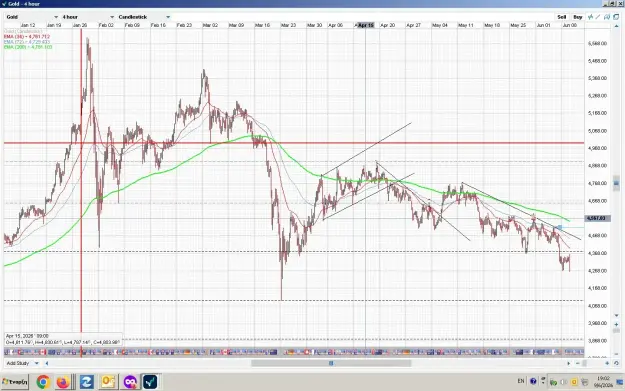This screenshot has height=391, width=625.
Task: Open the Add Study dropdown
Action: coord(22,363)
